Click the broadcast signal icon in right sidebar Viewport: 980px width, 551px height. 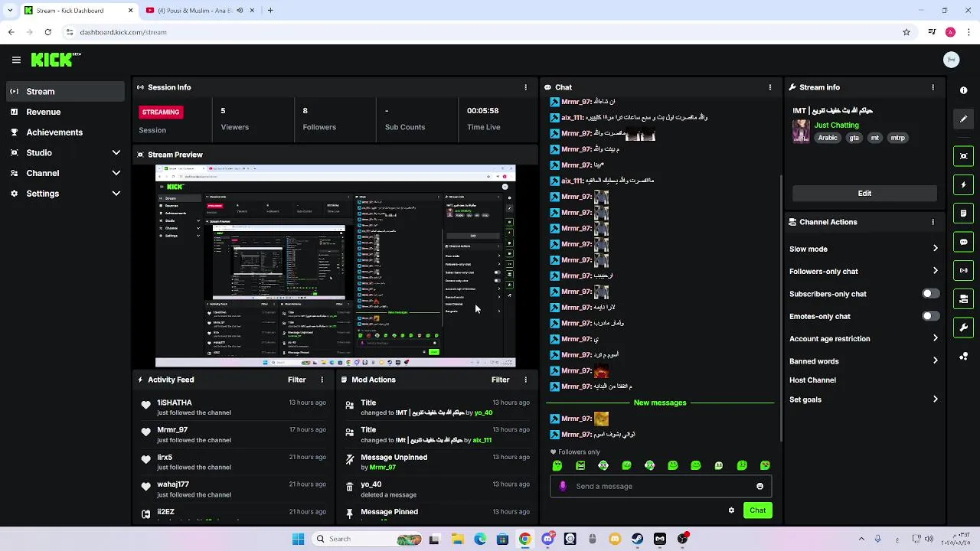[x=963, y=270]
